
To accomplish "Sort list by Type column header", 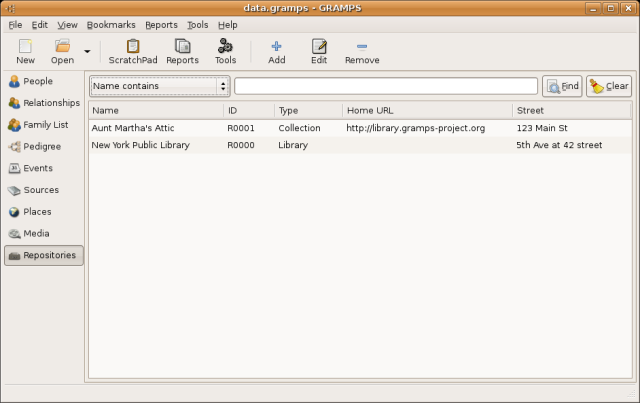I will coord(307,110).
